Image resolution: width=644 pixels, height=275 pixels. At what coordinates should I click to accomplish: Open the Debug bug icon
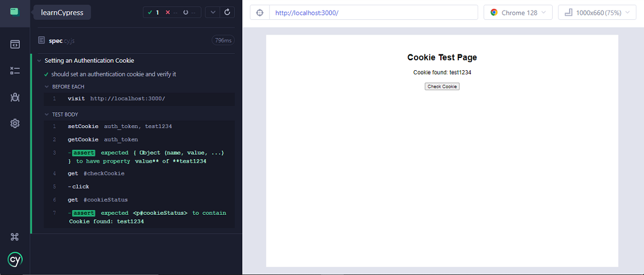coord(15,97)
